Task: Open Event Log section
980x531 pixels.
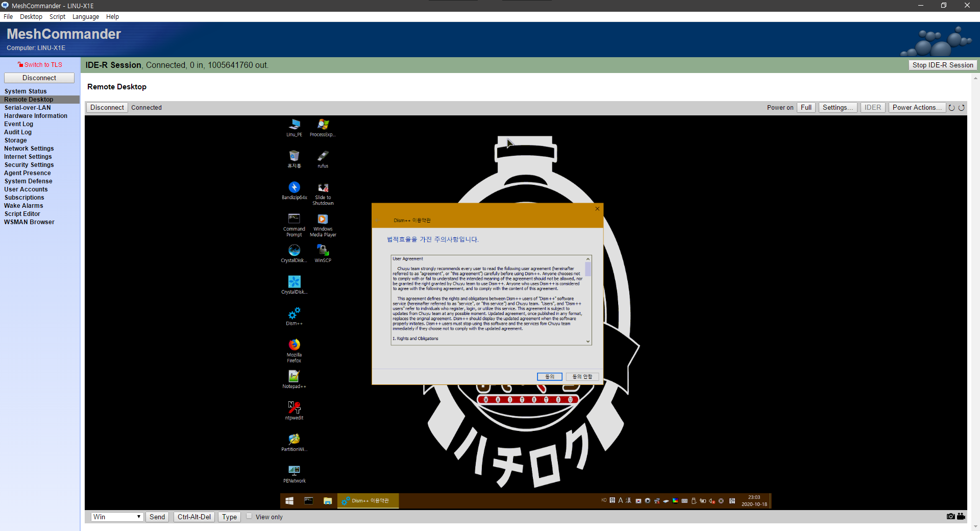Action: (x=19, y=124)
